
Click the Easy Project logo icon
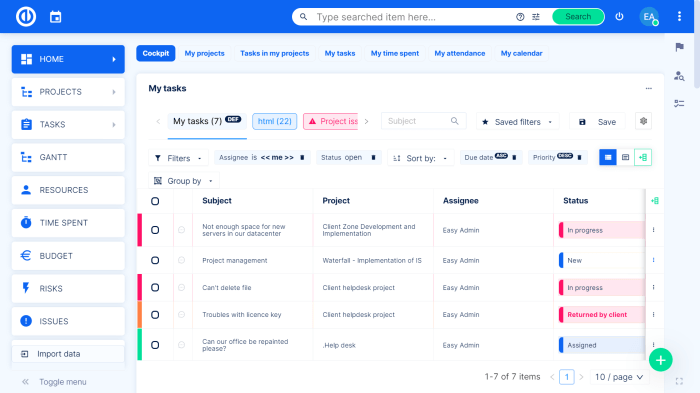click(26, 17)
